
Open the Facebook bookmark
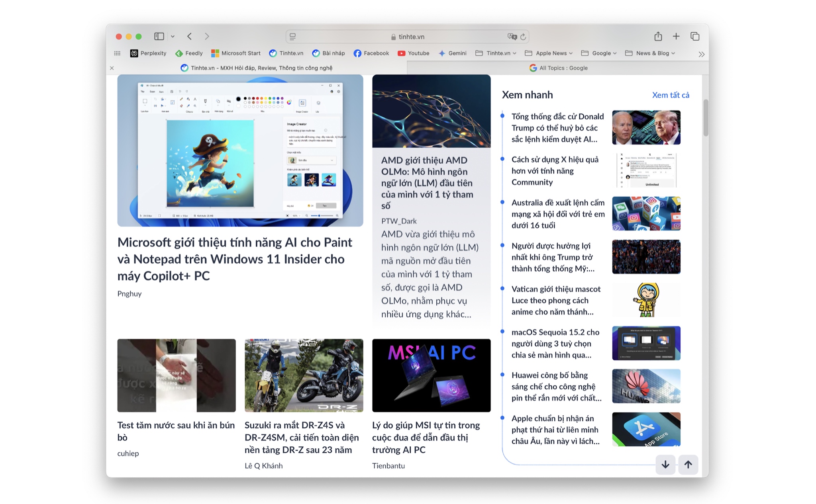pos(371,53)
